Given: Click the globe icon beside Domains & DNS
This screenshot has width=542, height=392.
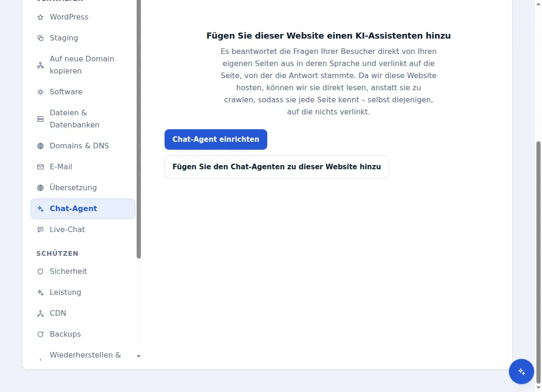Looking at the screenshot, I should [40, 146].
